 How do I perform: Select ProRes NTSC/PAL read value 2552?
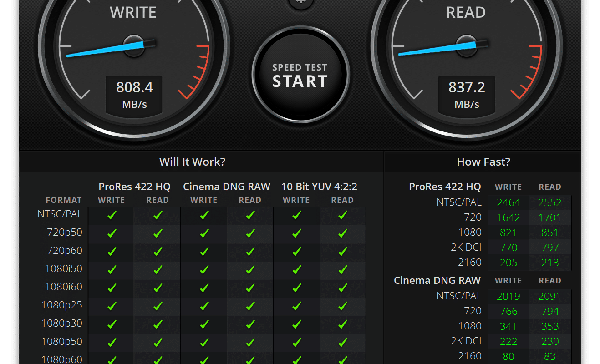(550, 202)
